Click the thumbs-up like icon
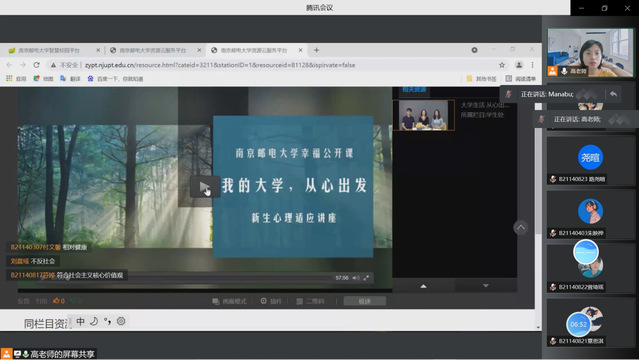This screenshot has height=360, width=639. [x=56, y=301]
